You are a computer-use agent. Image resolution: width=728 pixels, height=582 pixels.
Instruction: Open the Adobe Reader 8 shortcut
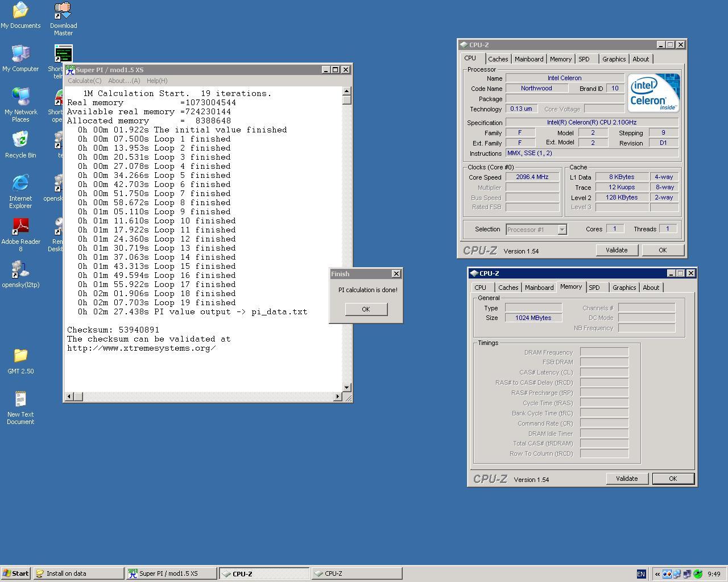(20, 235)
